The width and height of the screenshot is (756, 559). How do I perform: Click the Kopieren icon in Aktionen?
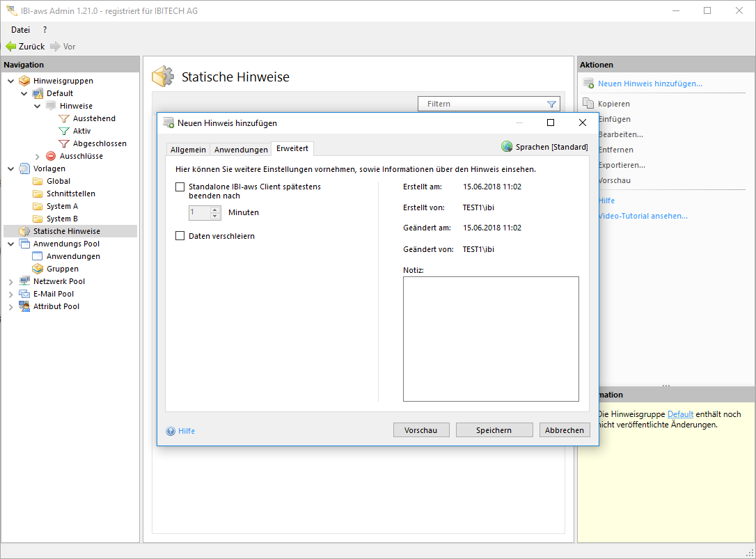pyautogui.click(x=588, y=104)
